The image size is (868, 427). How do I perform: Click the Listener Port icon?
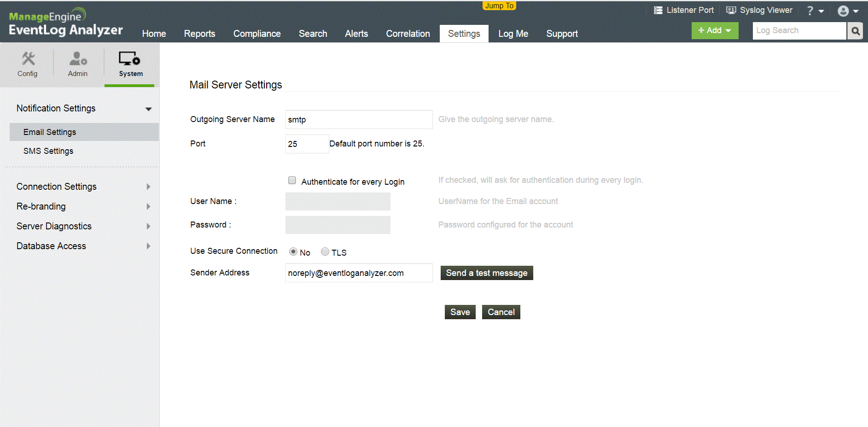(658, 10)
